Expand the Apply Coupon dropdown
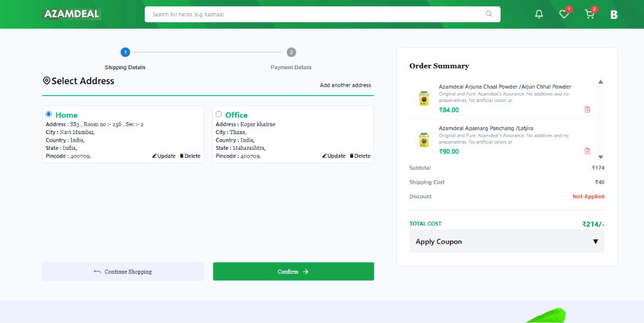Viewport: 644px width, 323px height. pos(506,241)
